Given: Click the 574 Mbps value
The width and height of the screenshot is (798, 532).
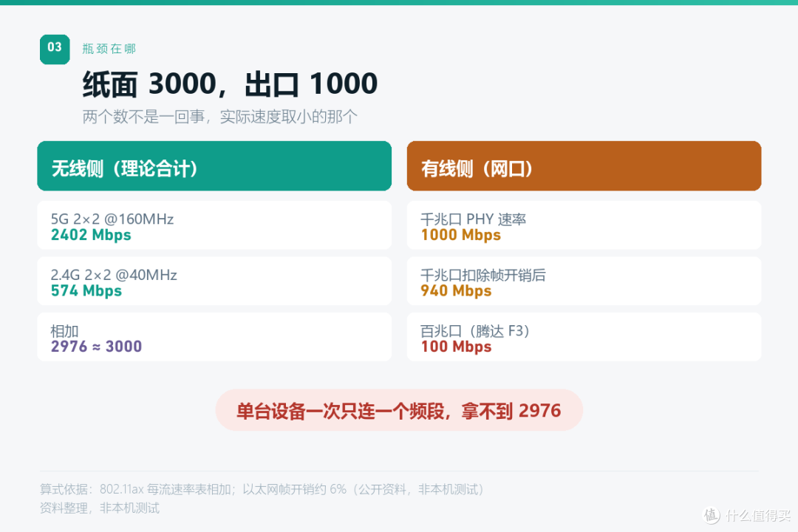Looking at the screenshot, I should click(x=86, y=290).
